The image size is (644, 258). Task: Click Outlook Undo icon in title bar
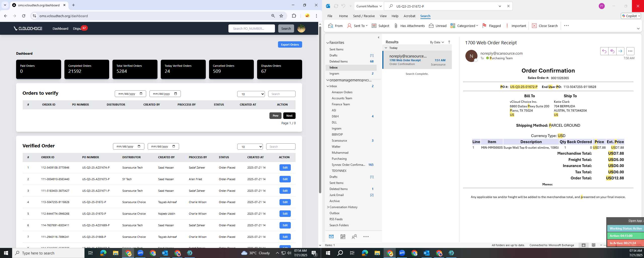click(343, 6)
